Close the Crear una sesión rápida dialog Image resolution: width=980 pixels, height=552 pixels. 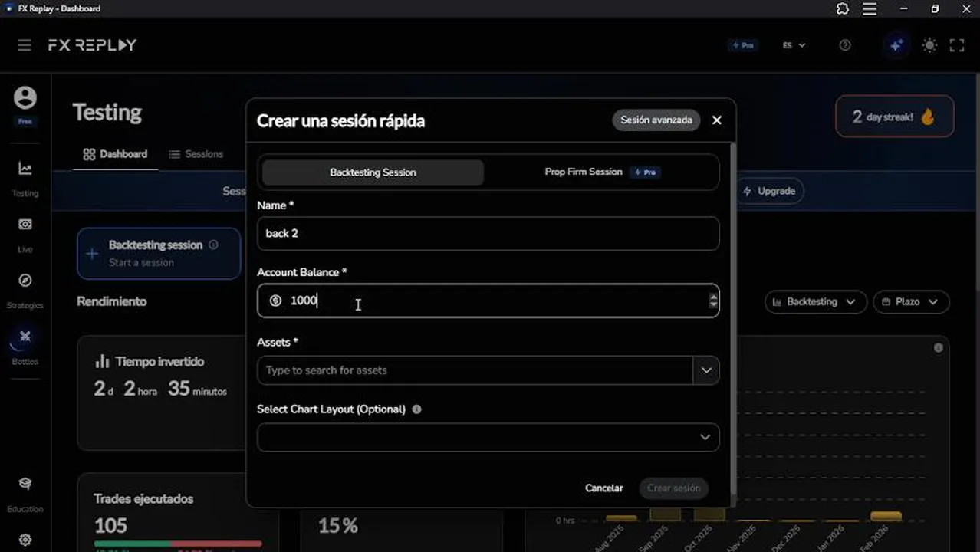pyautogui.click(x=717, y=120)
